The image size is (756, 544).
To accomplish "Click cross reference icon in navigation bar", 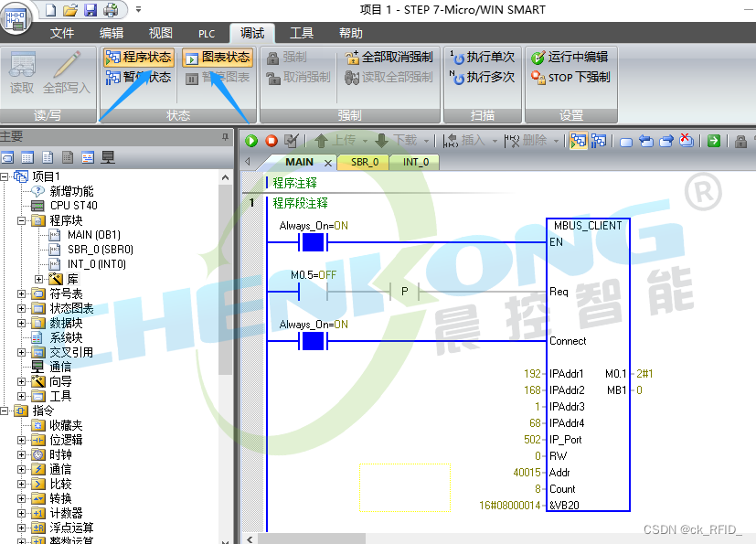I will pos(88,157).
